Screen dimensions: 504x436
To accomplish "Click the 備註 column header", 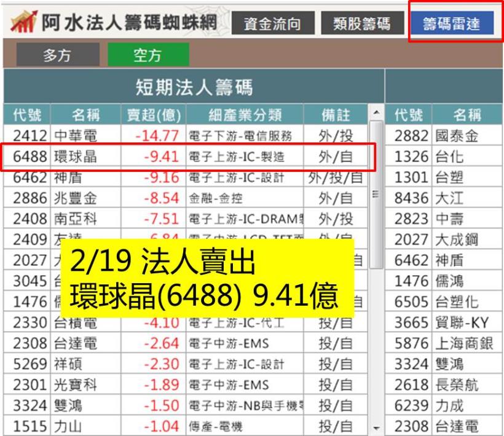I will 336,115.
